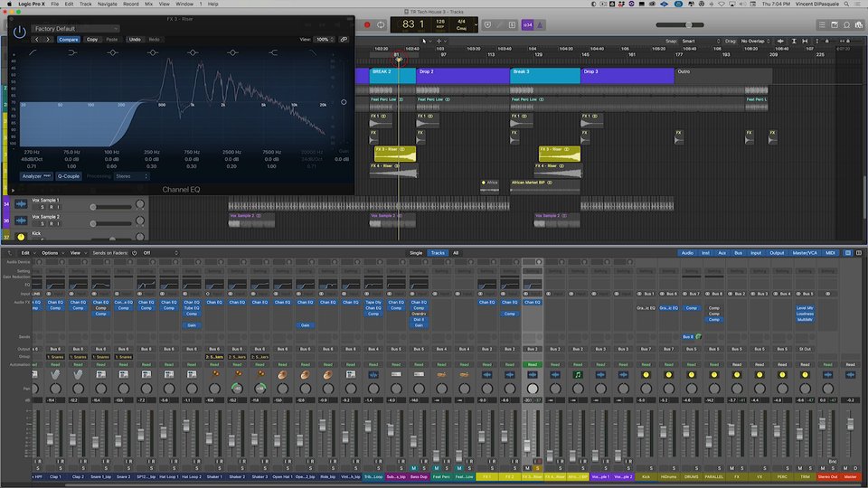Image resolution: width=868 pixels, height=488 pixels.
Task: Open the Loop Browser icon
Action: point(846,25)
